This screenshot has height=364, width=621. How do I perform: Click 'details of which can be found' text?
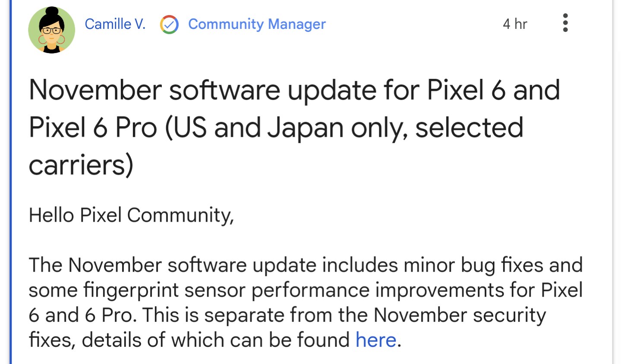(x=216, y=340)
